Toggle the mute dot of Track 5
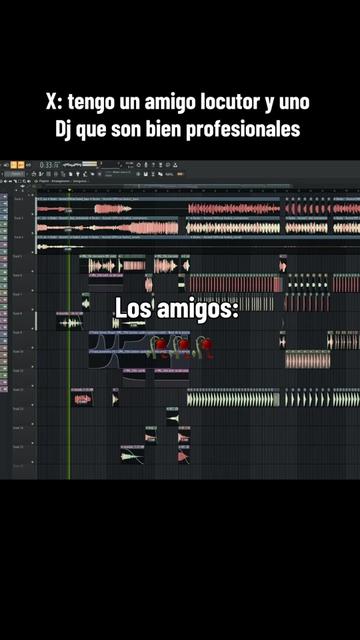This screenshot has width=360, height=640. point(33,271)
